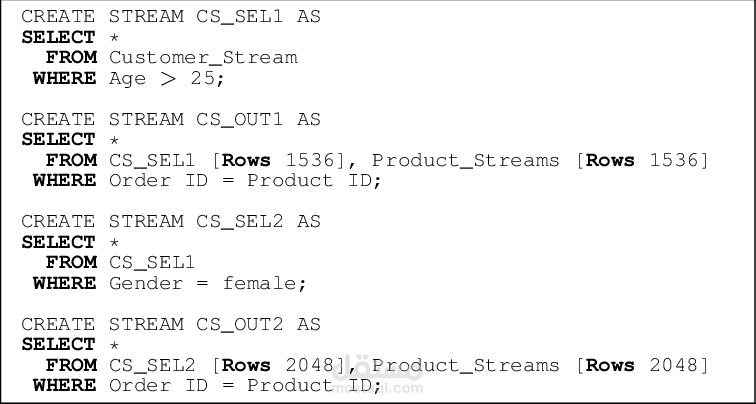Click '[Rows 1536]' after Product_Streams
756x404 pixels.
[x=642, y=160]
